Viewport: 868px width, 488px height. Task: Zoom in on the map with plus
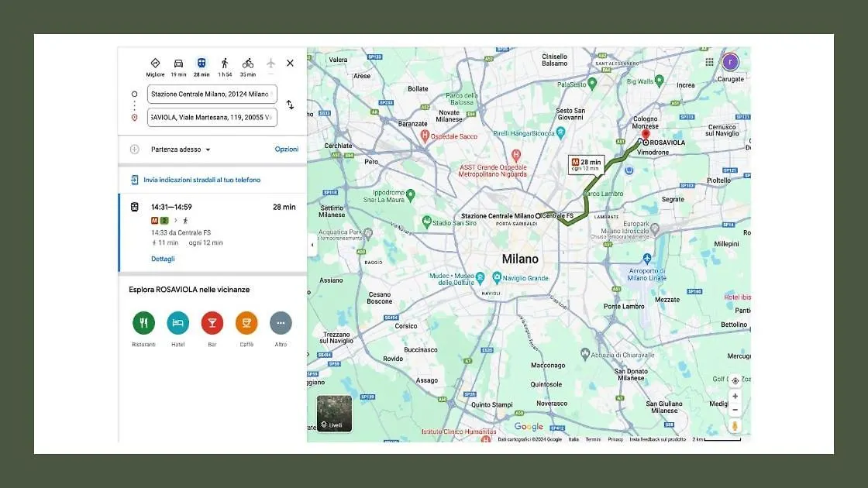(x=735, y=396)
